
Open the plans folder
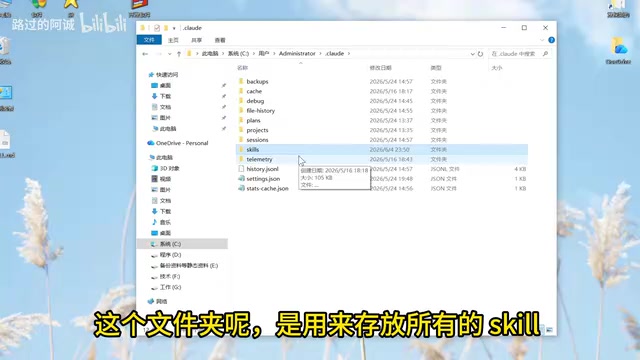coord(253,120)
